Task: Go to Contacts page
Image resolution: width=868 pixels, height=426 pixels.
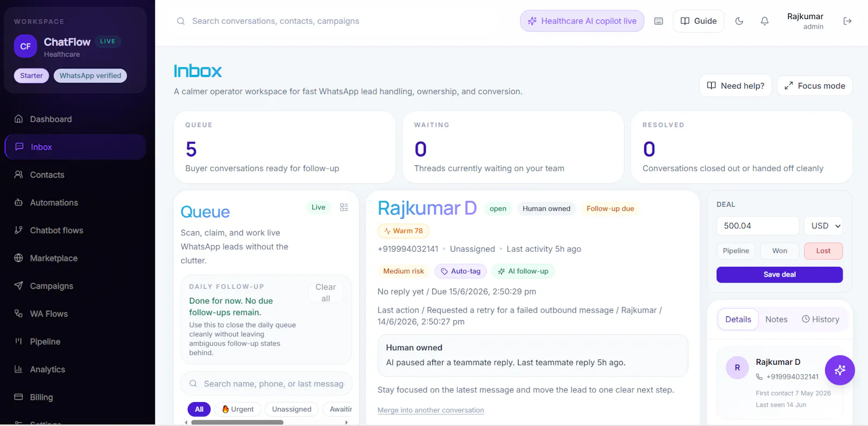Action: [x=75, y=175]
